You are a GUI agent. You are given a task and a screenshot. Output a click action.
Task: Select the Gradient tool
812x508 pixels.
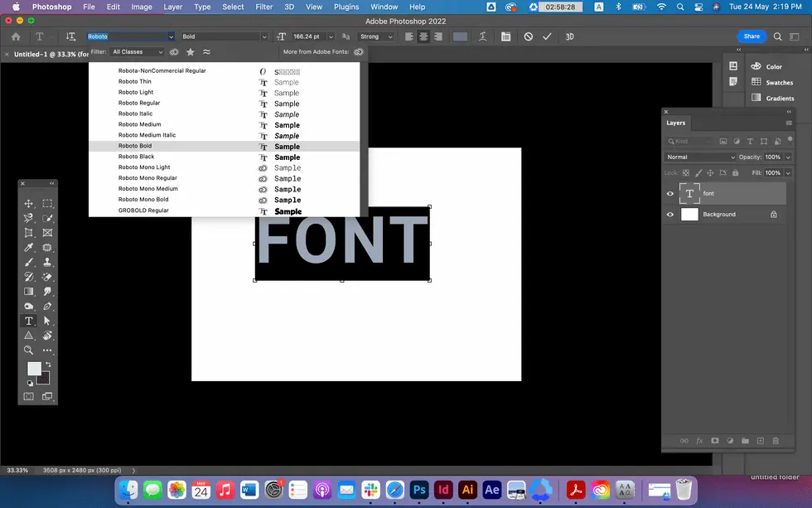[x=27, y=291]
